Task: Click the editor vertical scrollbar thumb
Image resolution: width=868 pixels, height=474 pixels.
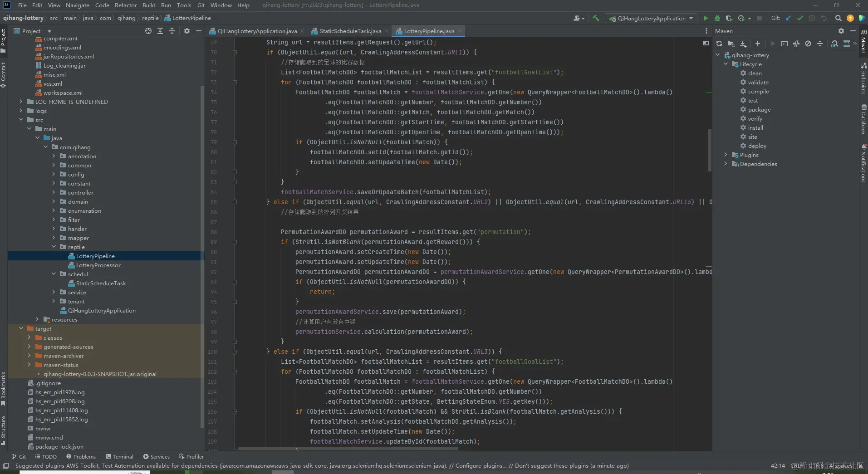Action: click(709, 150)
